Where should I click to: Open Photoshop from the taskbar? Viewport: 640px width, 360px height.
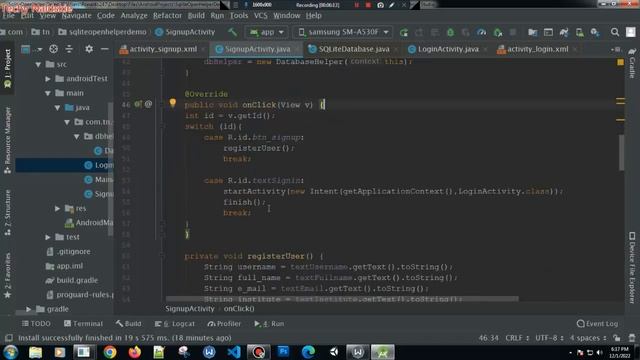tap(283, 352)
